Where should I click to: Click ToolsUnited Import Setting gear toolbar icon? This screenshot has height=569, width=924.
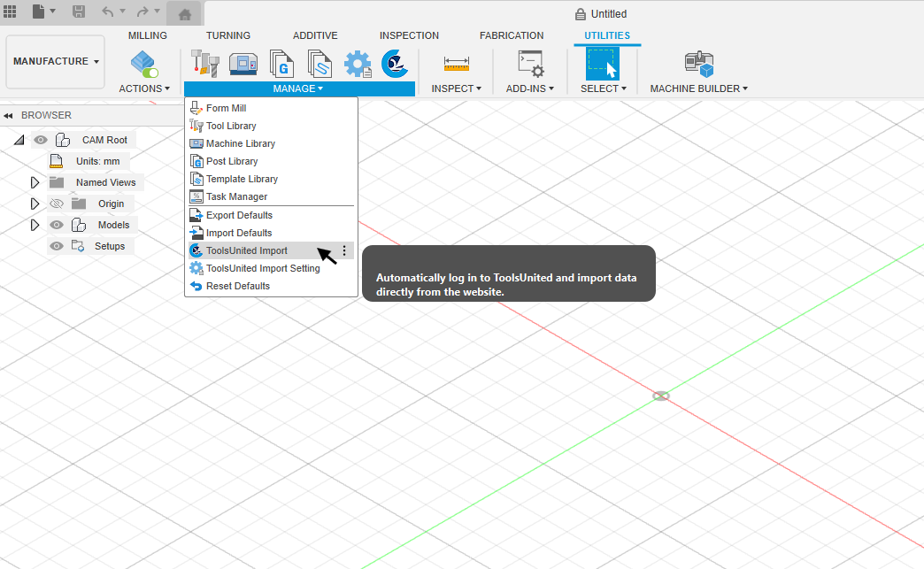358,64
